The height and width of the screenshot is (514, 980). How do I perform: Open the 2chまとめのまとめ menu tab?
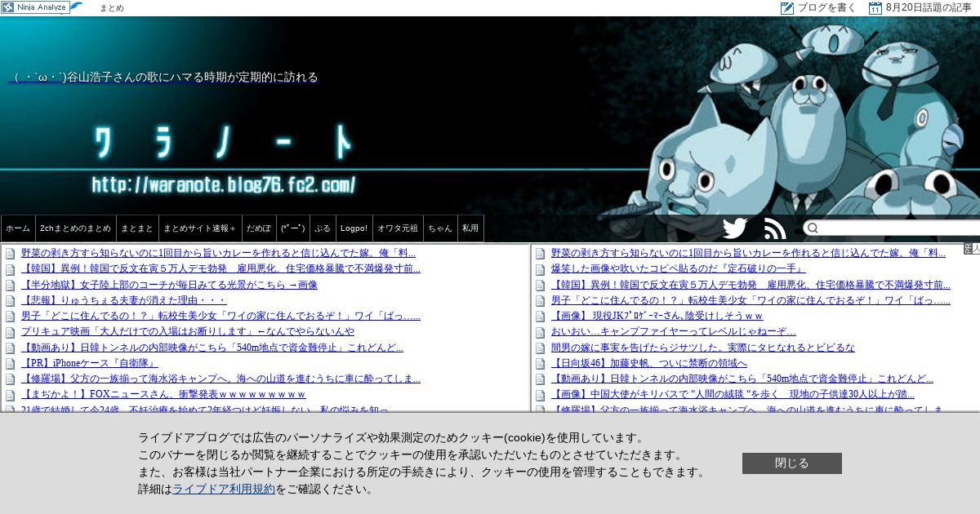75,228
